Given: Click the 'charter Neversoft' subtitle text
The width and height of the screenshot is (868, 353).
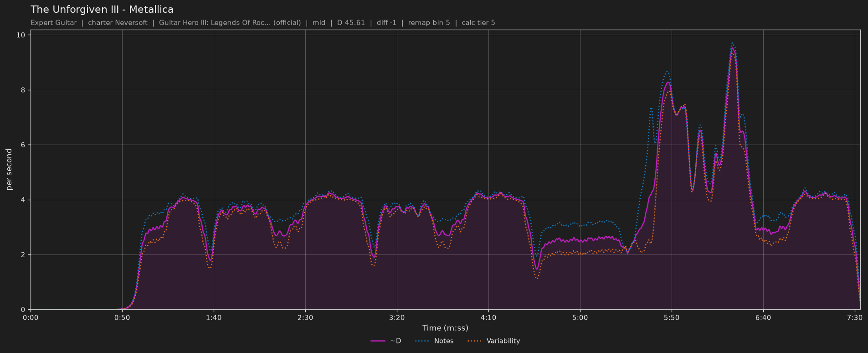Looking at the screenshot, I should click(x=118, y=23).
